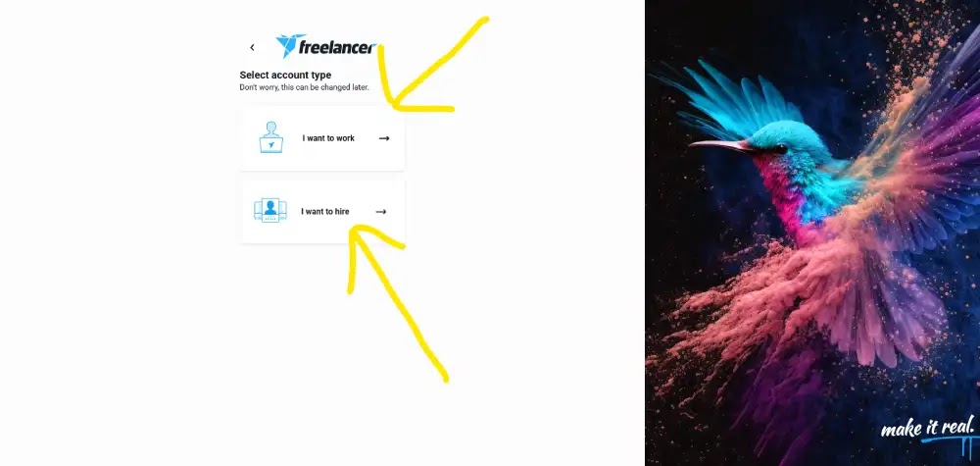Click the profile cards hire icon

click(270, 211)
